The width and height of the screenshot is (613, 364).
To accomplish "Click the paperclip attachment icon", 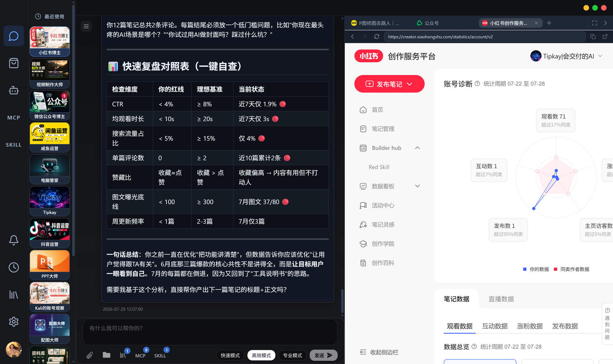I will pyautogui.click(x=90, y=355).
